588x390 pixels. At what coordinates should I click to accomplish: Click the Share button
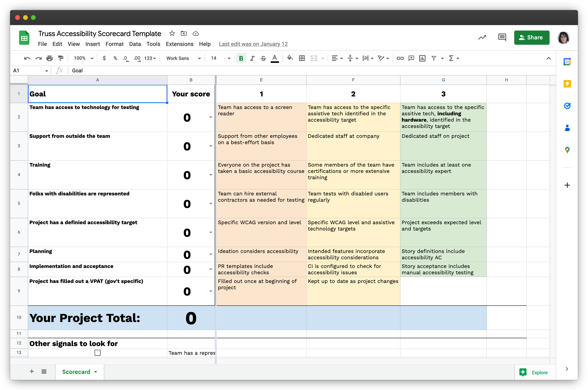point(532,37)
